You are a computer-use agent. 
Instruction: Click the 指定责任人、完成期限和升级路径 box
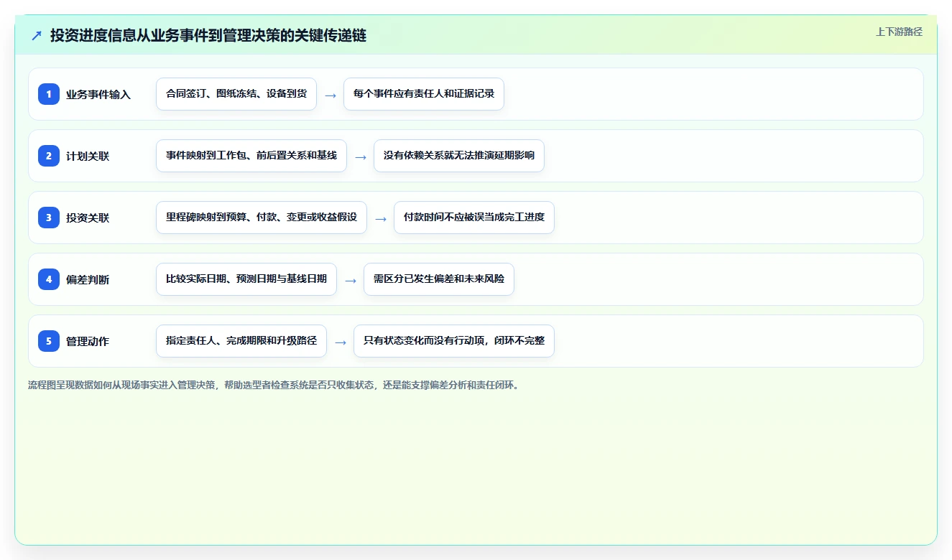(241, 341)
